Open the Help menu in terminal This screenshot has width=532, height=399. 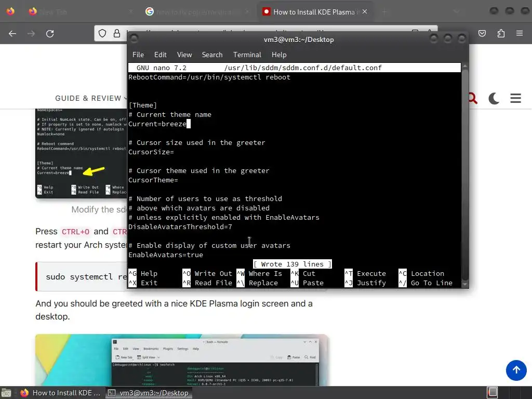[279, 55]
